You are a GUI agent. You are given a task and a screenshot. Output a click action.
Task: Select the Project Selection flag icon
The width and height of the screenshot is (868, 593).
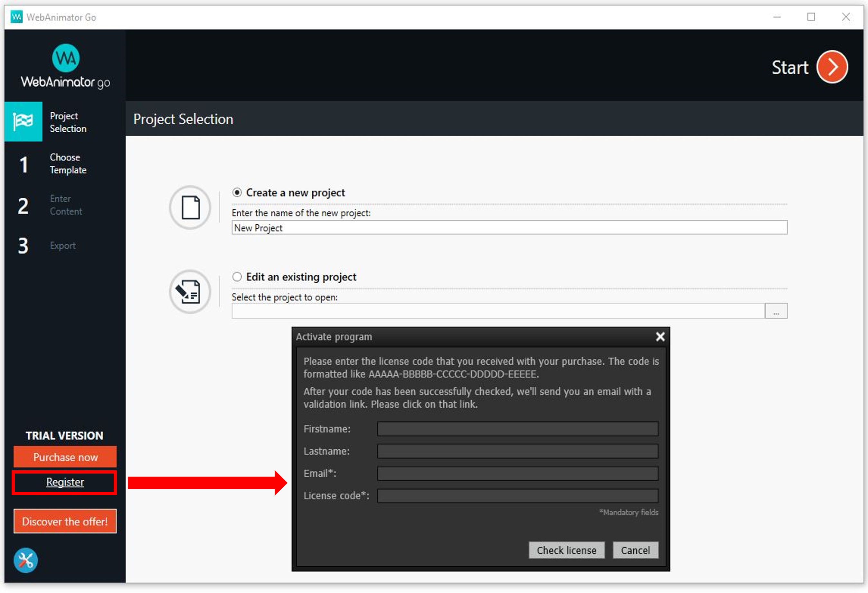click(x=23, y=121)
